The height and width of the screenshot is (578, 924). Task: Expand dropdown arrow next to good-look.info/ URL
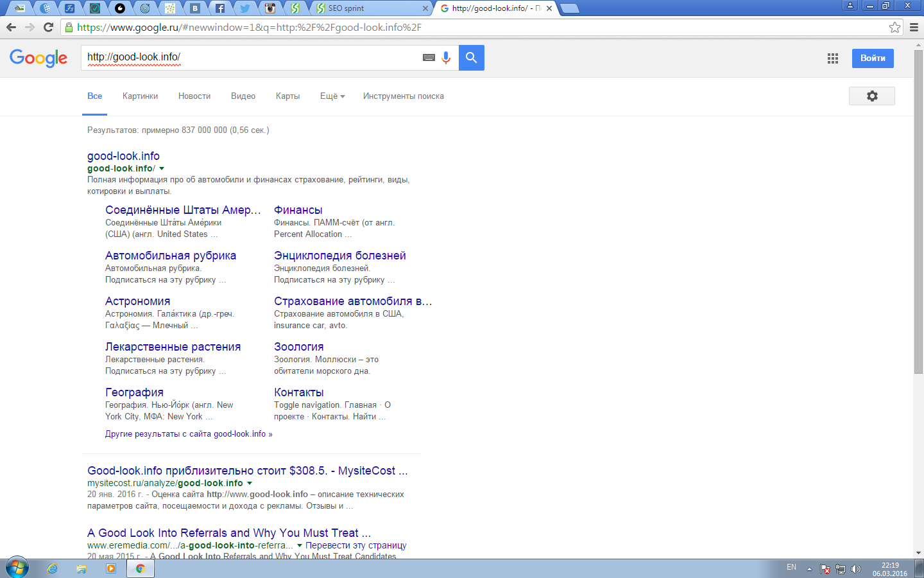click(162, 168)
